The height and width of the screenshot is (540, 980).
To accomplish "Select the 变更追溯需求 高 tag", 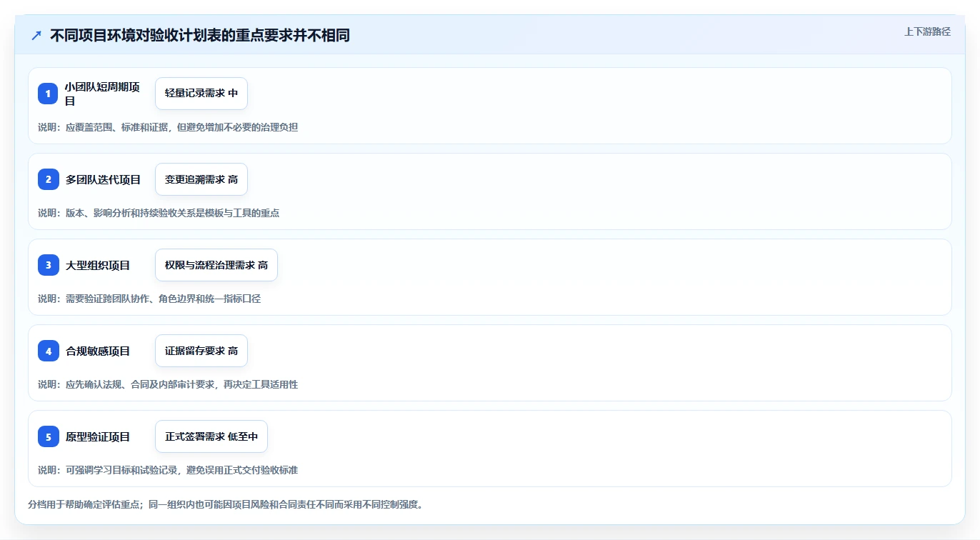I will coord(201,179).
